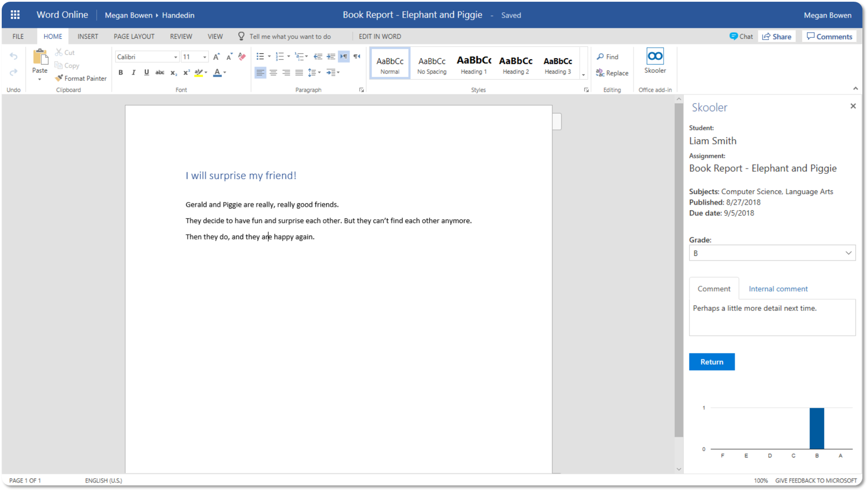The image size is (868, 491).
Task: Toggle left-to-right text direction
Action: [x=344, y=56]
